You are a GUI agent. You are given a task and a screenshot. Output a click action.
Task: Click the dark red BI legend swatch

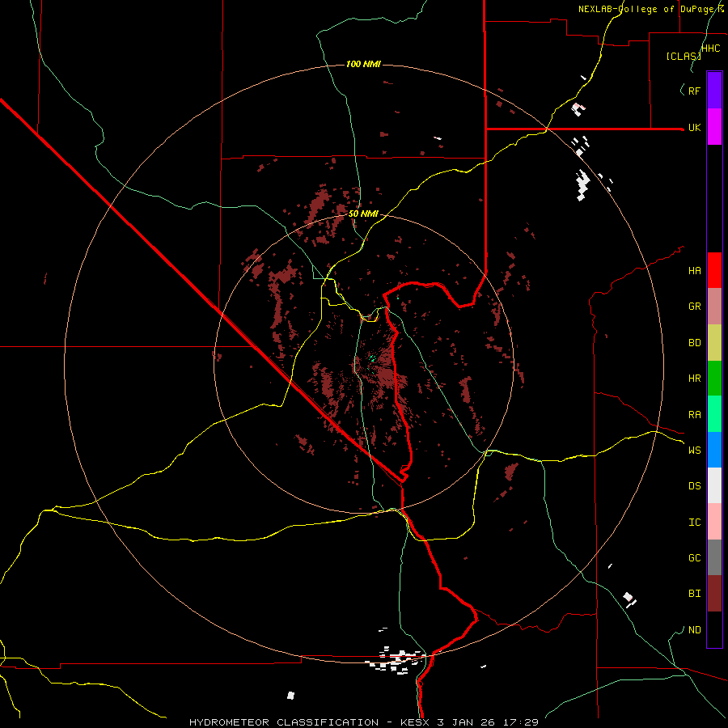pos(714,594)
